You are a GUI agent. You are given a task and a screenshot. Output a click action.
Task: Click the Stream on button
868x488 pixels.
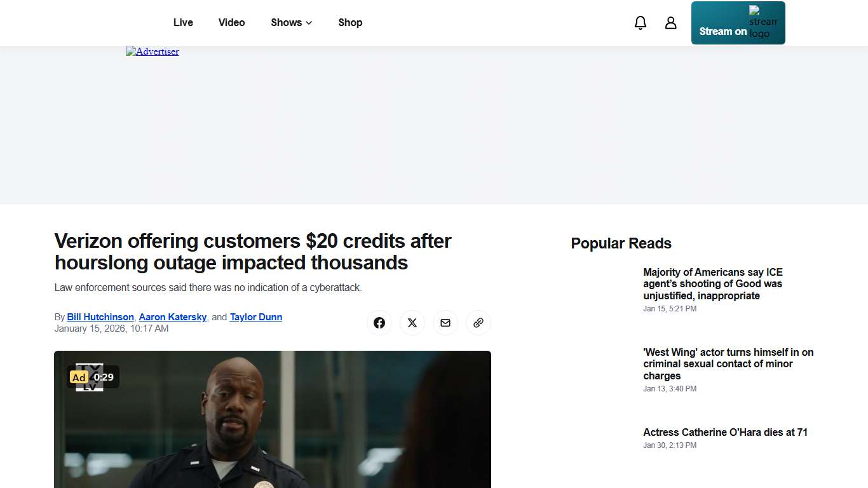pyautogui.click(x=722, y=30)
